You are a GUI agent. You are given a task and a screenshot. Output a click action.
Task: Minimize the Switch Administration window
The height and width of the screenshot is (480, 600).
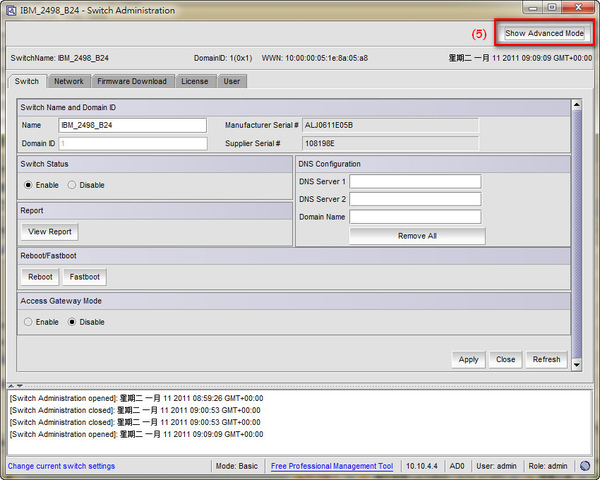click(x=533, y=7)
